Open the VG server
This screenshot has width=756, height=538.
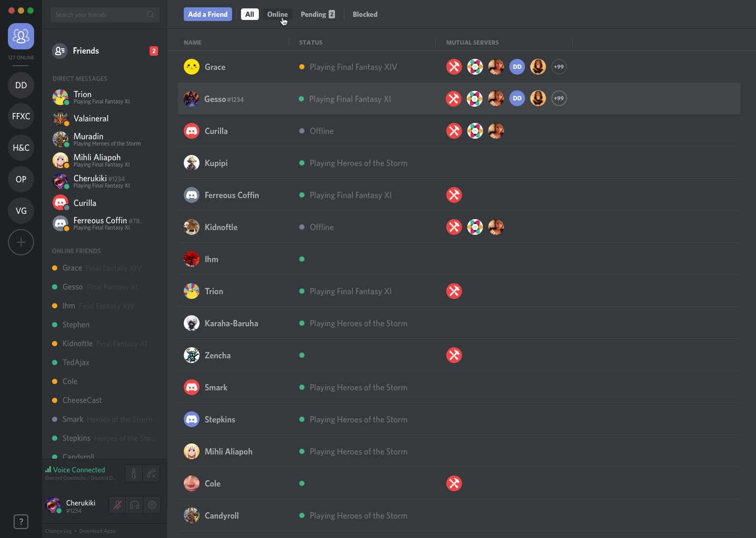click(21, 211)
